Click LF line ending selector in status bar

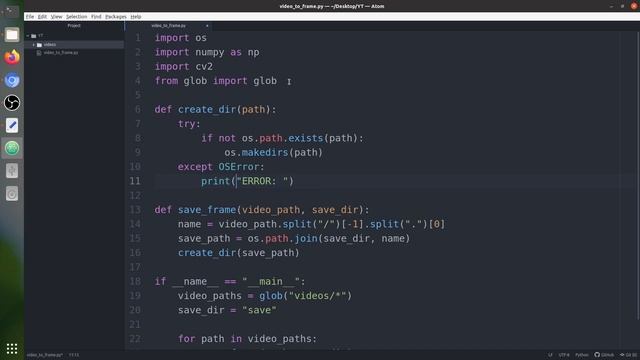pyautogui.click(x=550, y=355)
